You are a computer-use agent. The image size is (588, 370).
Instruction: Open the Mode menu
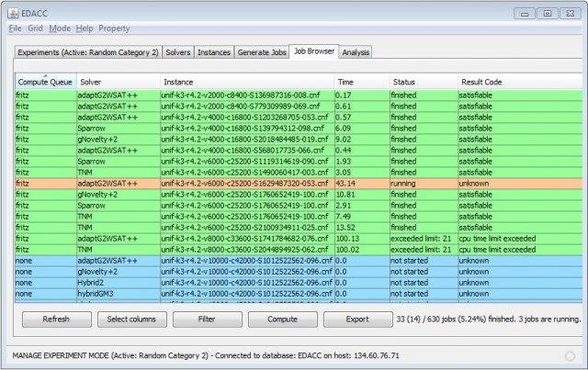click(60, 28)
